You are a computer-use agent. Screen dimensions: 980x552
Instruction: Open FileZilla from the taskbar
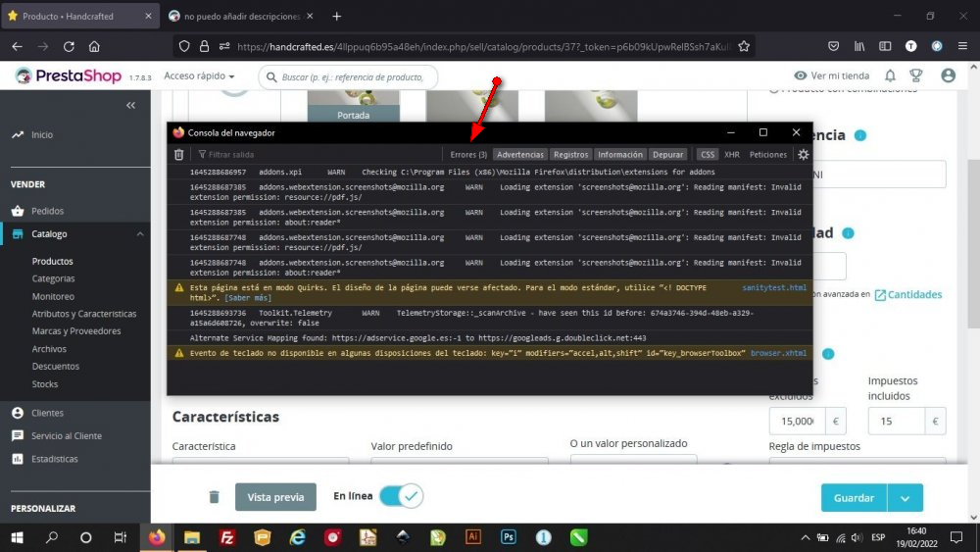click(x=227, y=537)
